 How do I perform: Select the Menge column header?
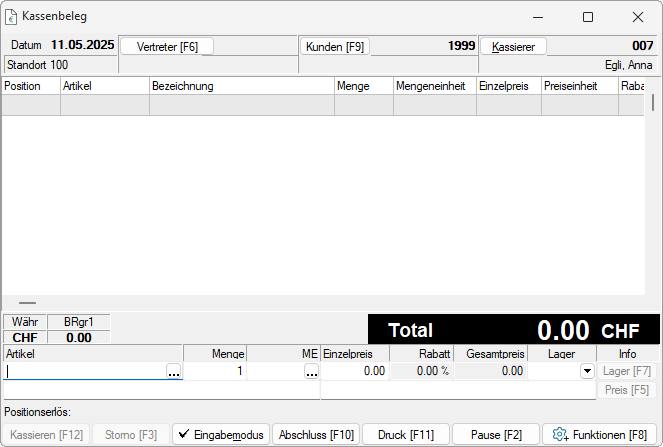363,86
